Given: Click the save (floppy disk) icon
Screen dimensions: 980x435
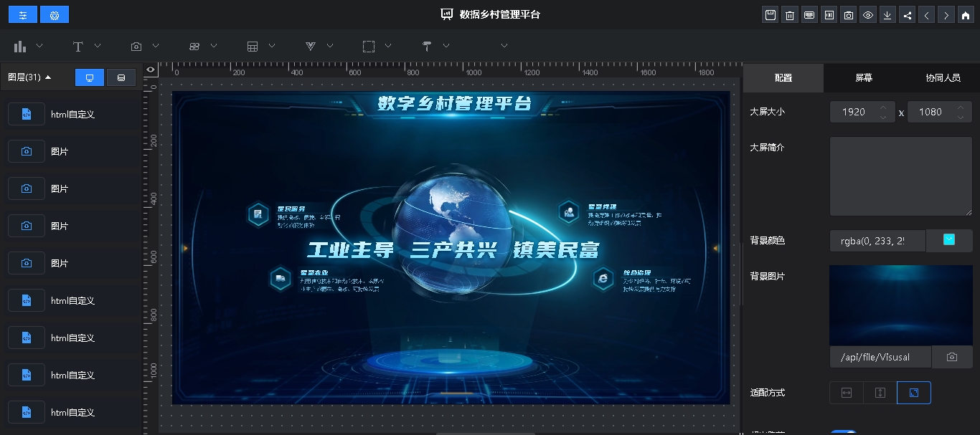Looking at the screenshot, I should tap(771, 15).
